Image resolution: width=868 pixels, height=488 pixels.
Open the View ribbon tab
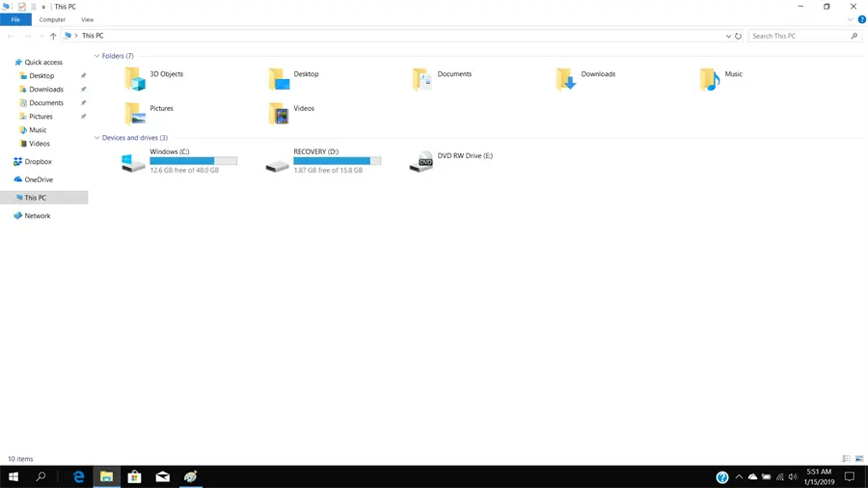click(x=88, y=19)
